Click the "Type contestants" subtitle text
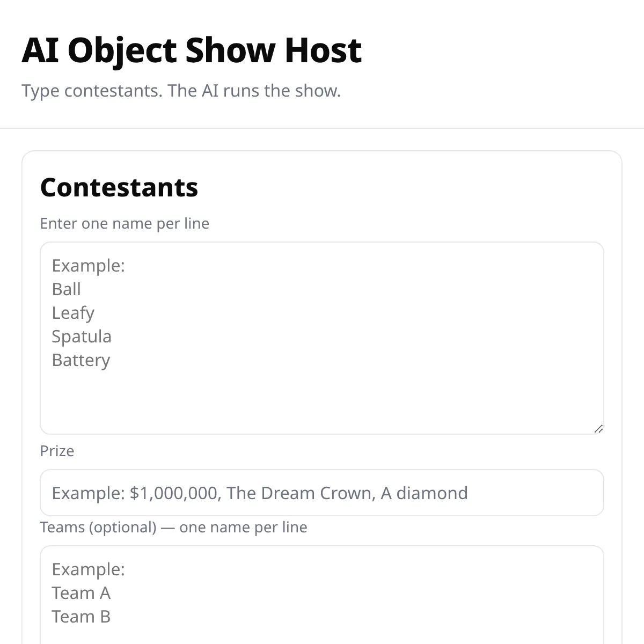The height and width of the screenshot is (644, 644). click(x=181, y=91)
